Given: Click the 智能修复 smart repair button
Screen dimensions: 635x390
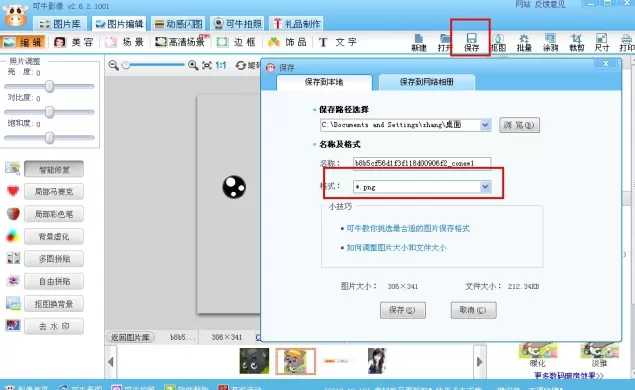Looking at the screenshot, I should (x=54, y=169).
